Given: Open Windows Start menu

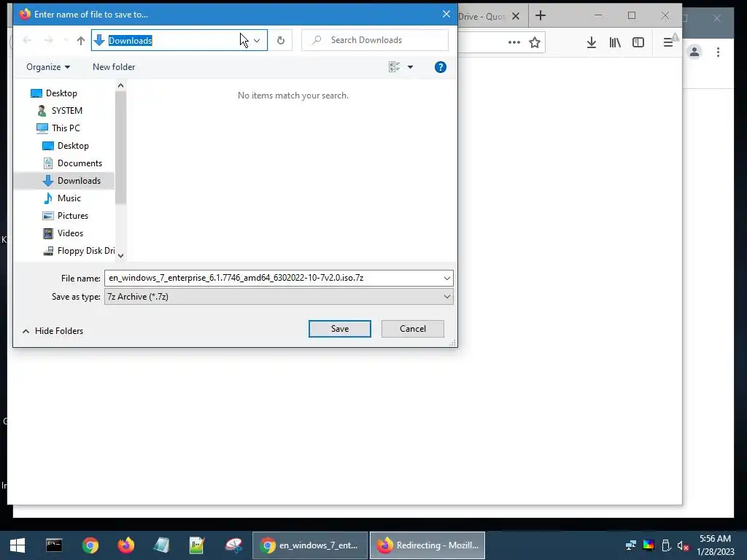Looking at the screenshot, I should [x=18, y=545].
